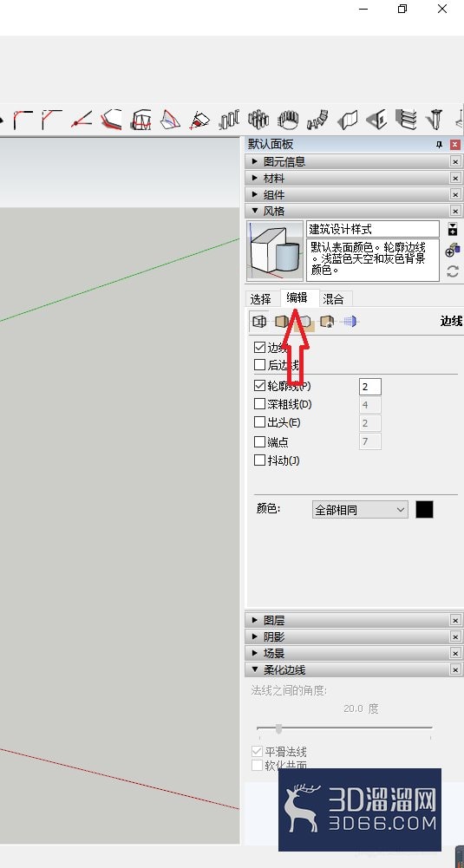Close the 材料 panel
This screenshot has height=868, width=464.
(x=455, y=179)
